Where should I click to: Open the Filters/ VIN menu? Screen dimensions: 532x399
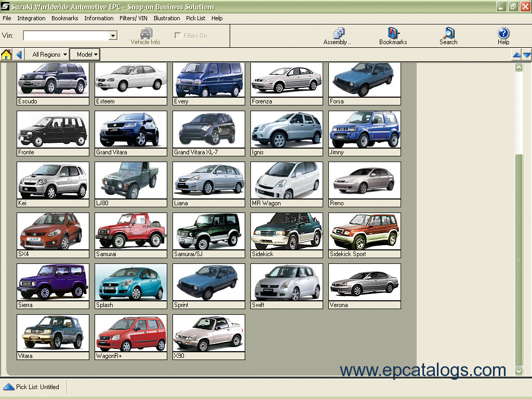pos(134,18)
